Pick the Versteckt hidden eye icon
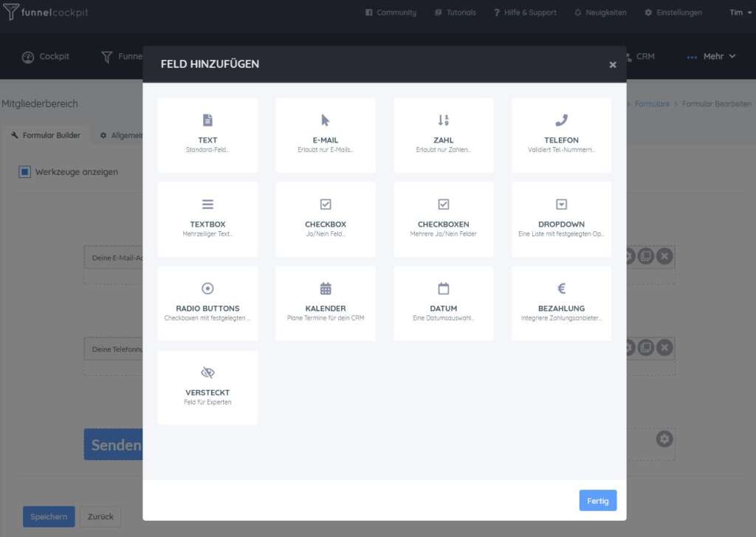The height and width of the screenshot is (537, 756). click(x=207, y=372)
